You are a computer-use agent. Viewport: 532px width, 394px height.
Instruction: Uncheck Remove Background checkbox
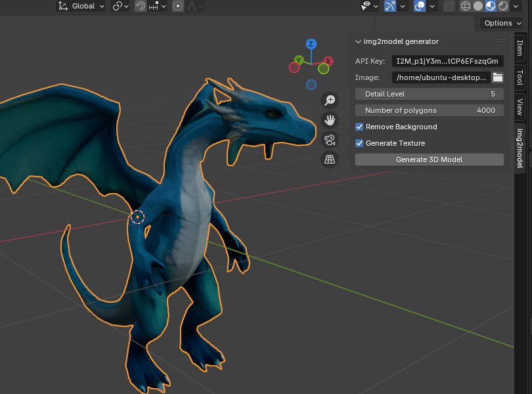coord(359,127)
